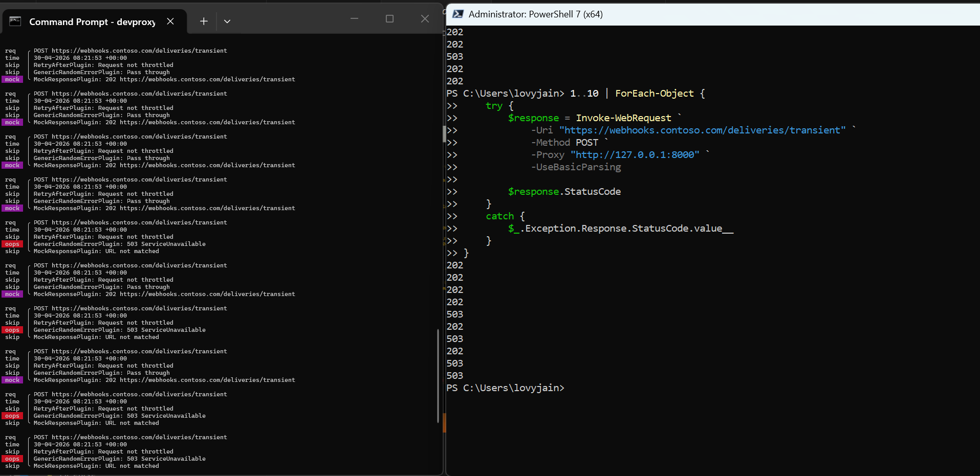Screen dimensions: 980x476
Task: Click the webhooks.contoso.com Uri string in PowerShell
Action: pos(703,130)
